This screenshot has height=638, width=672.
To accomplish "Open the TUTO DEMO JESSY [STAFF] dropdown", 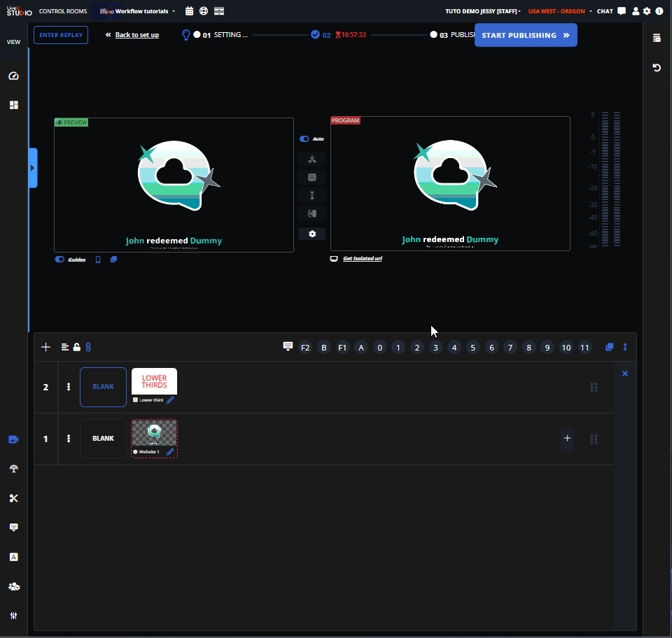I will [x=483, y=11].
